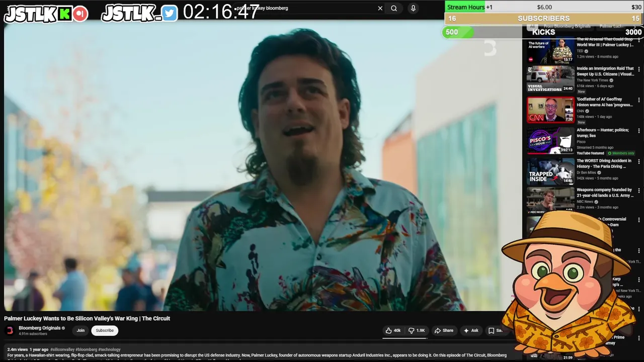This screenshot has height=362, width=644.
Task: Open more options for Weapons company NBC video
Action: (x=639, y=191)
